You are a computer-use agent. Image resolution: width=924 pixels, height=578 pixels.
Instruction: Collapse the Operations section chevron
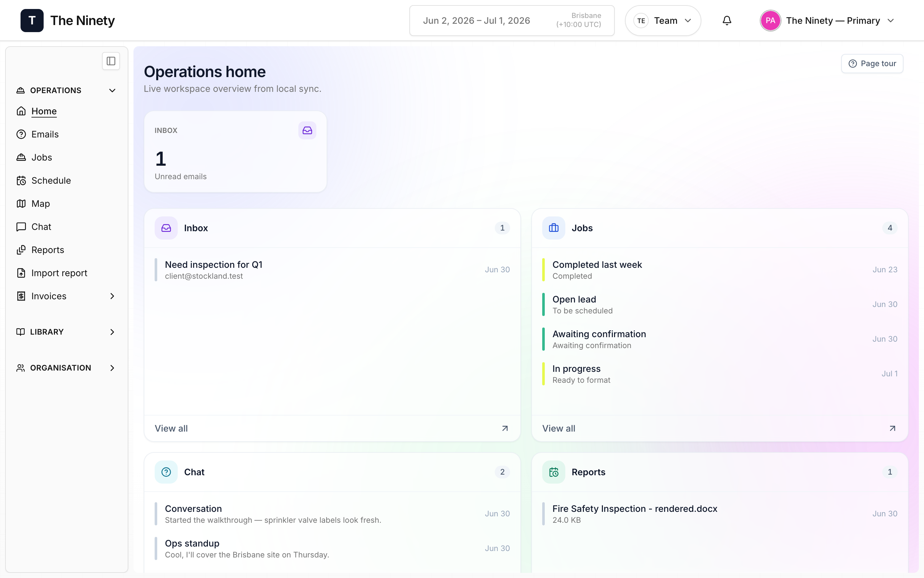[x=112, y=91]
